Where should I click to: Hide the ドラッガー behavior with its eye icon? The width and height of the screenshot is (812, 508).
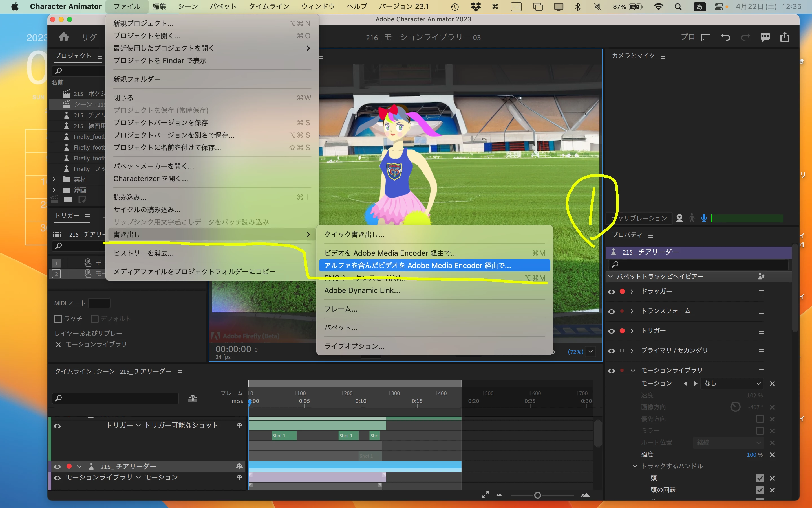pos(611,292)
